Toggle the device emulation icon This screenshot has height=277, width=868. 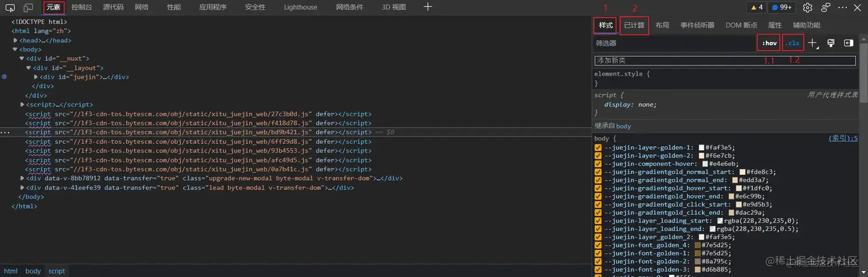pos(28,7)
